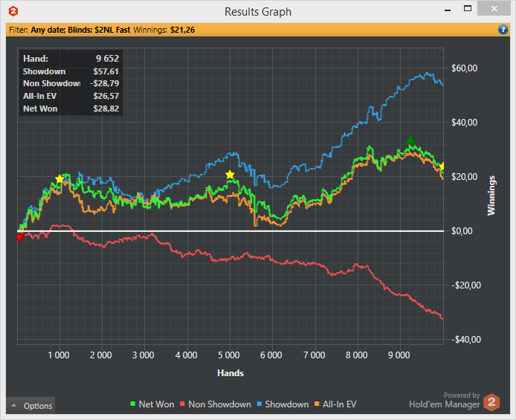
Task: Click the Hands axis label
Action: 230,372
